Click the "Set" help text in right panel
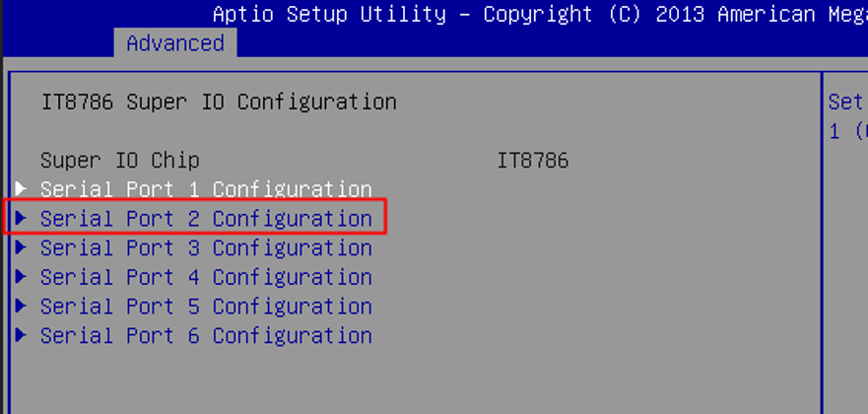868x414 pixels. coord(845,102)
